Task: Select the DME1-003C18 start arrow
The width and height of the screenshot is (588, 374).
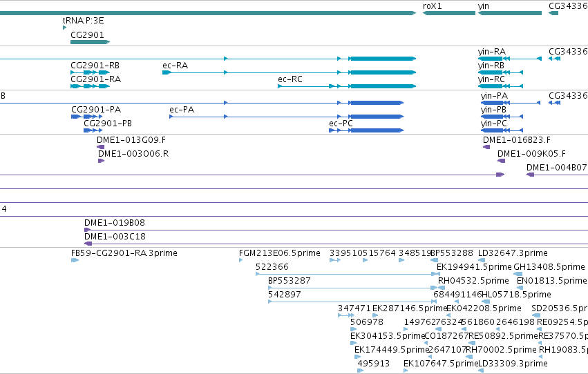Action: (88, 244)
